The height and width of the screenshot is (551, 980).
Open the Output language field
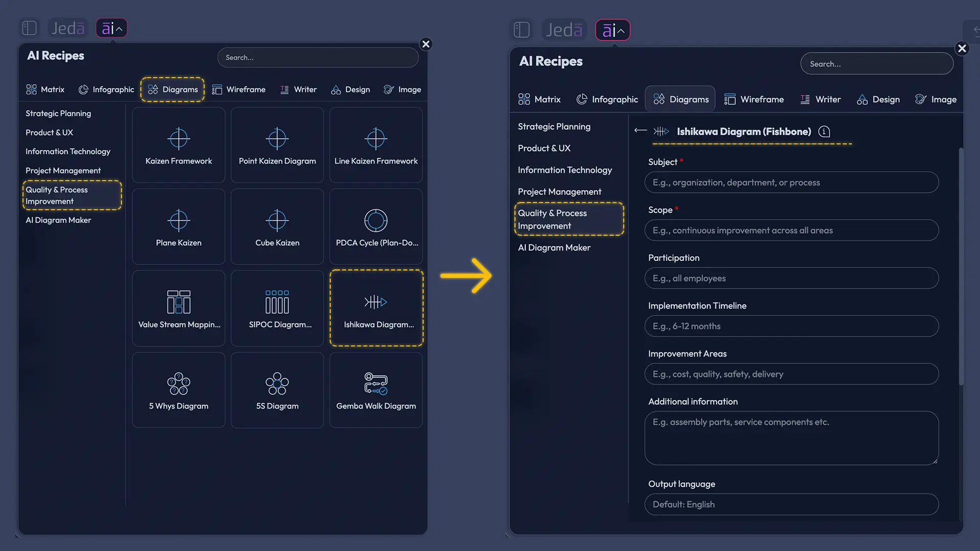791,504
